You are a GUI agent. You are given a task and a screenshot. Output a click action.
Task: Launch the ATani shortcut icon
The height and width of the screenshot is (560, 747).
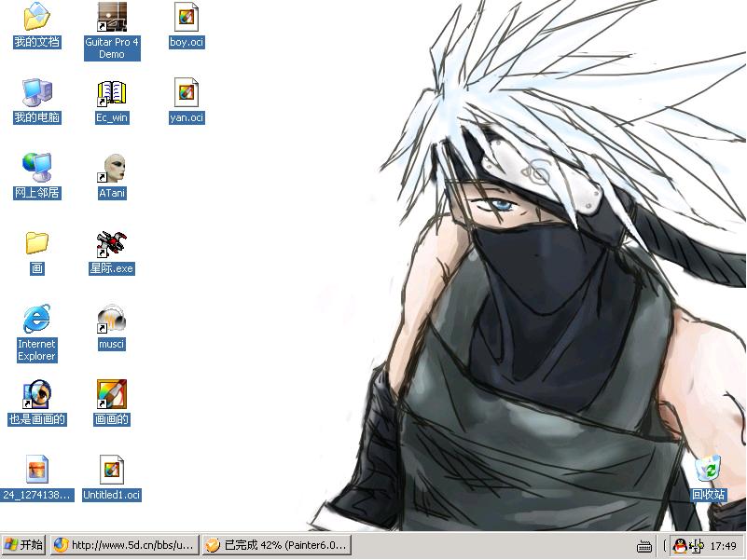[x=112, y=168]
